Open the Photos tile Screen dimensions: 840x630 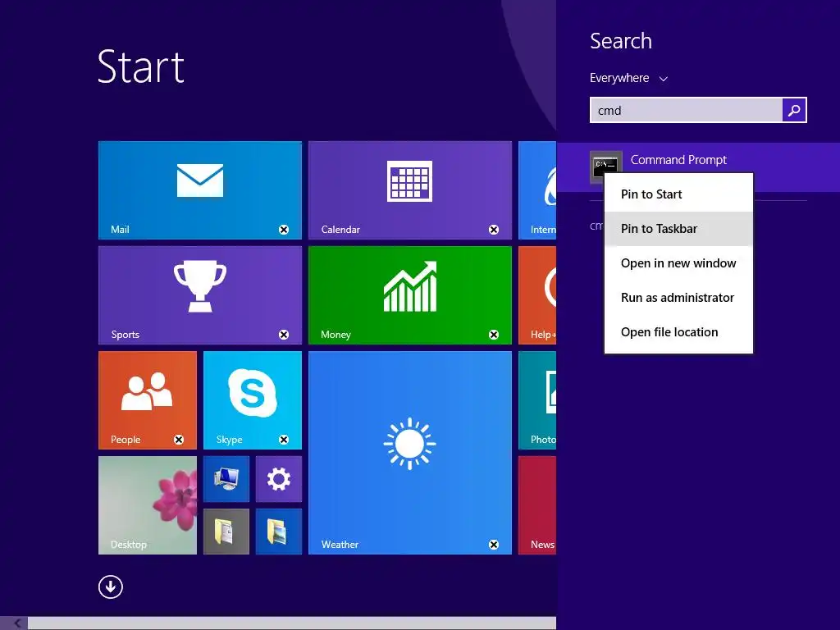(x=537, y=399)
